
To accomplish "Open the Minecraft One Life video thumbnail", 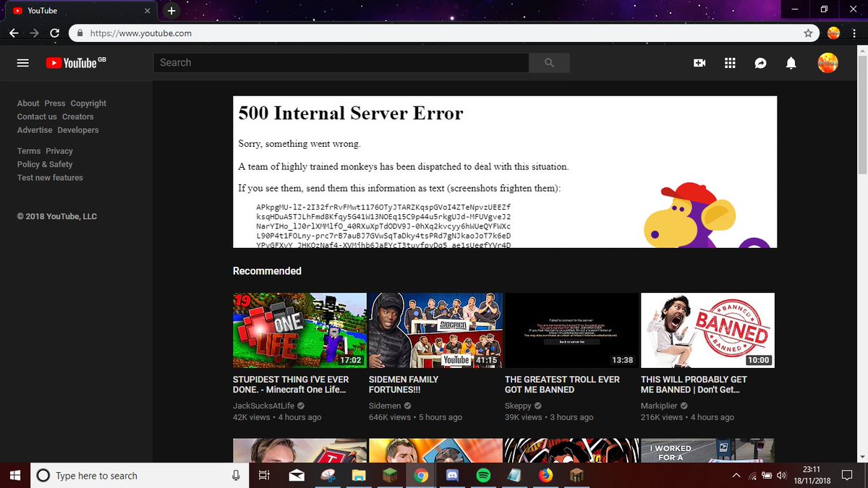I will pyautogui.click(x=299, y=330).
